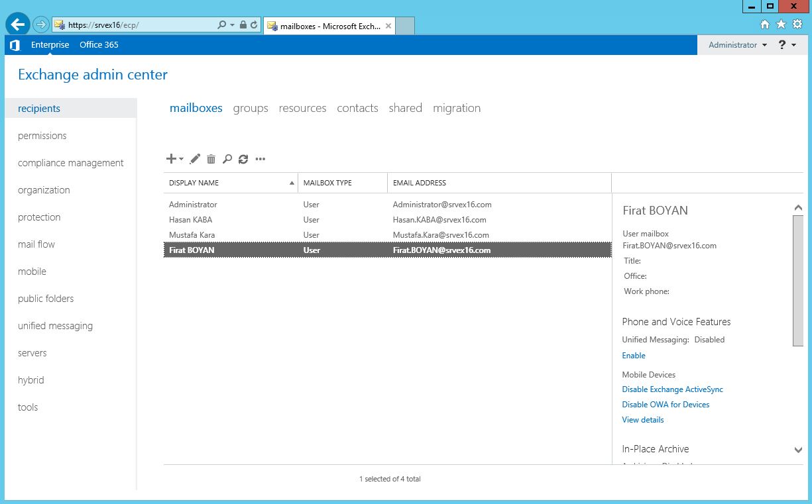The height and width of the screenshot is (504, 812).
Task: Click the View details link
Action: [x=642, y=420]
